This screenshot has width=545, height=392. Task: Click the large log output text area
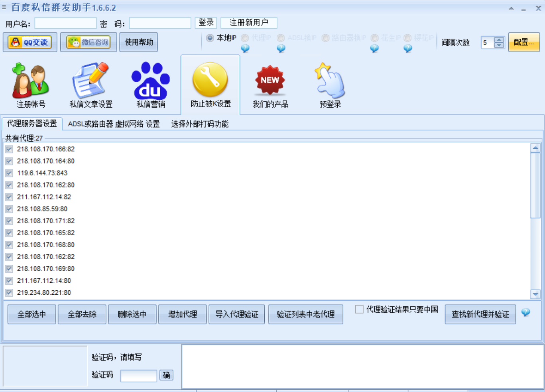(x=363, y=367)
